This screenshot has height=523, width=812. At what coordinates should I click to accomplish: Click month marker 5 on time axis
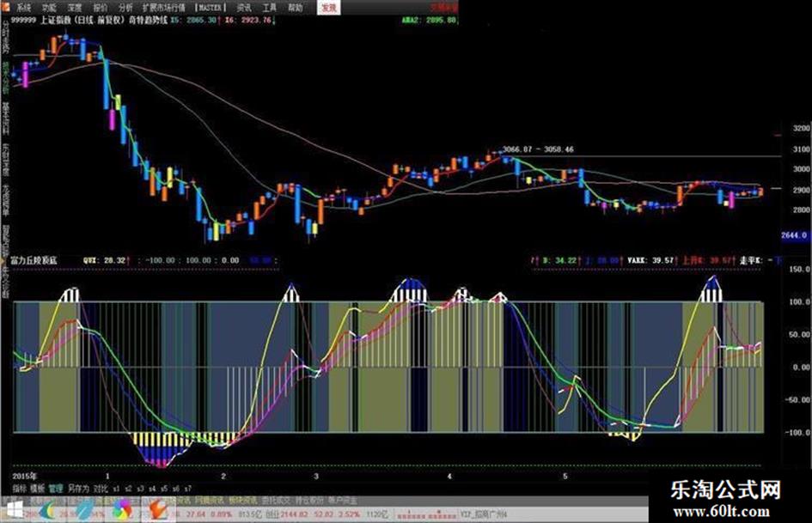coord(565,477)
